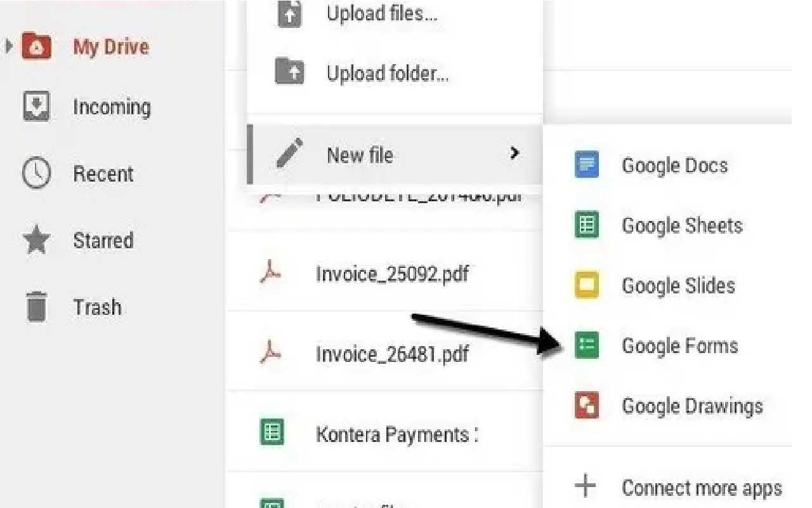Open the file Invoice_26481.pdf

tap(392, 354)
